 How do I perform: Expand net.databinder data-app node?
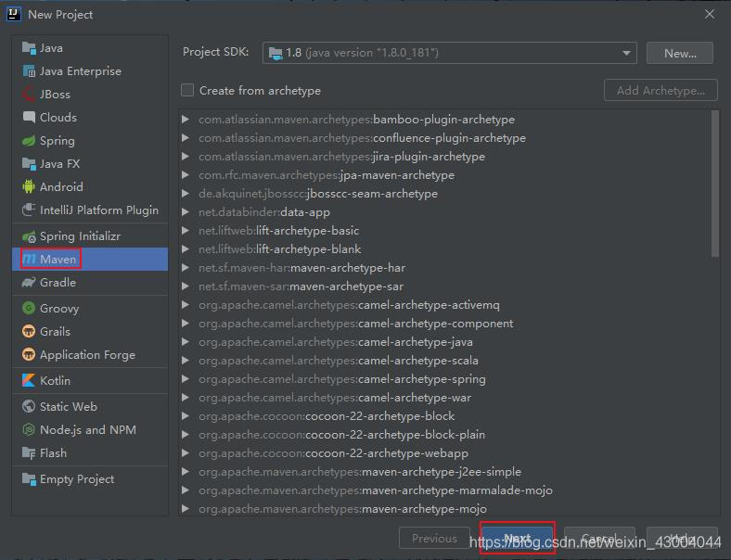(186, 212)
